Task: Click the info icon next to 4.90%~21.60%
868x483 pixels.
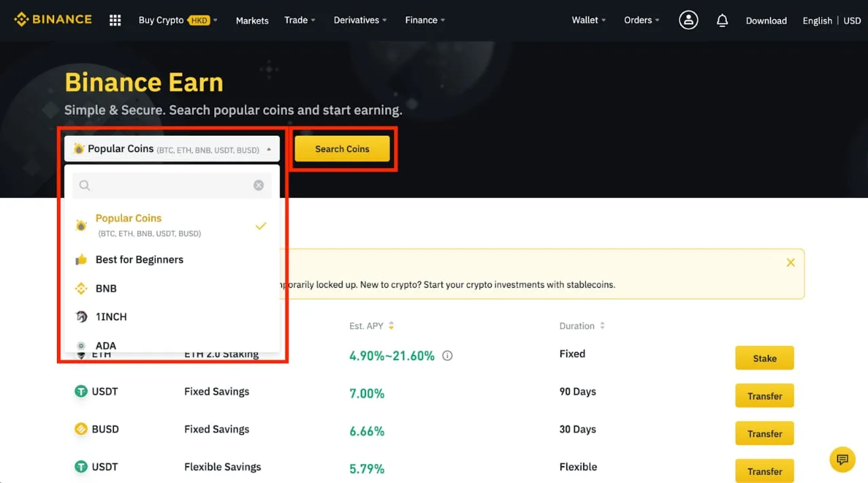Action: tap(448, 355)
